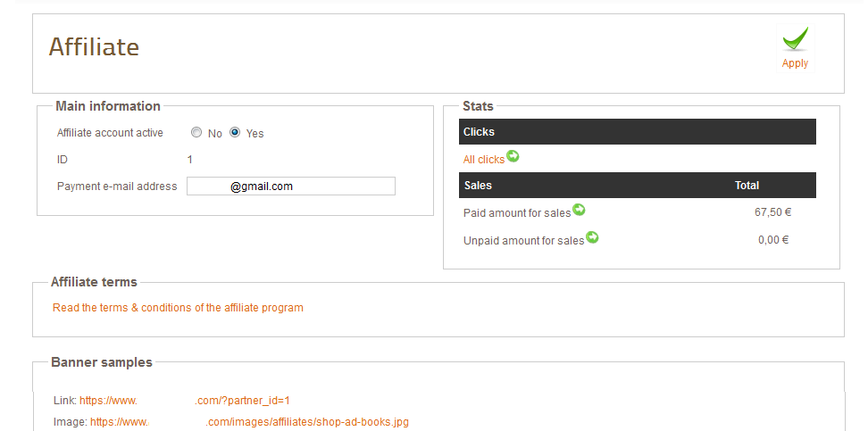
Task: Click the Paid amount for sales label
Action: click(516, 213)
